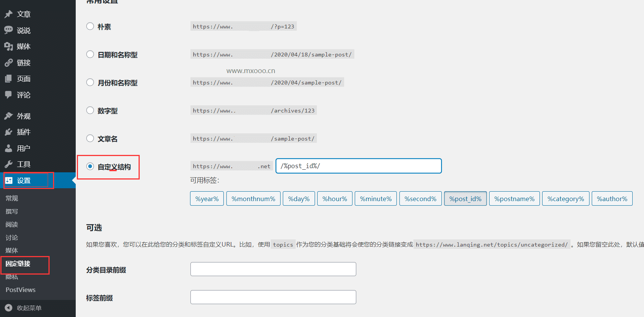Click the chain link icon for 链接
The width and height of the screenshot is (644, 317).
coord(8,62)
